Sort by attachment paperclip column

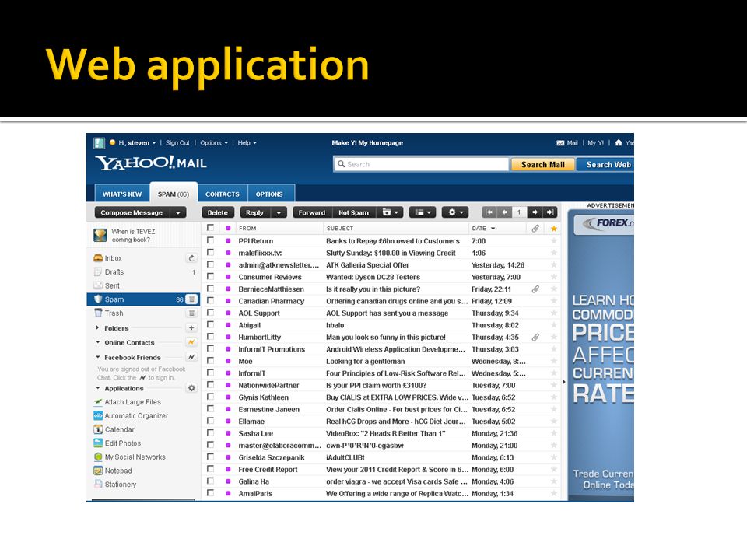pos(535,229)
